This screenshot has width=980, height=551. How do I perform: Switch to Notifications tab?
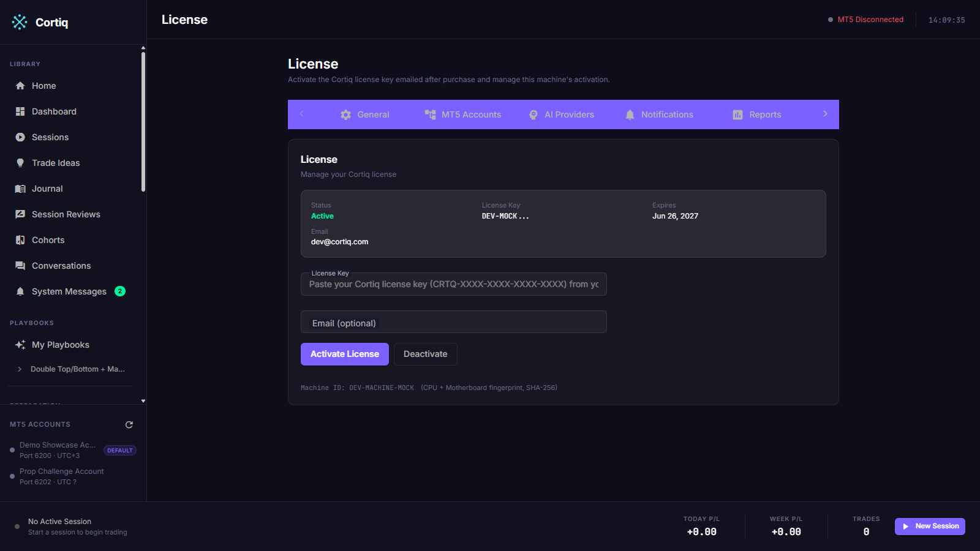(x=659, y=114)
